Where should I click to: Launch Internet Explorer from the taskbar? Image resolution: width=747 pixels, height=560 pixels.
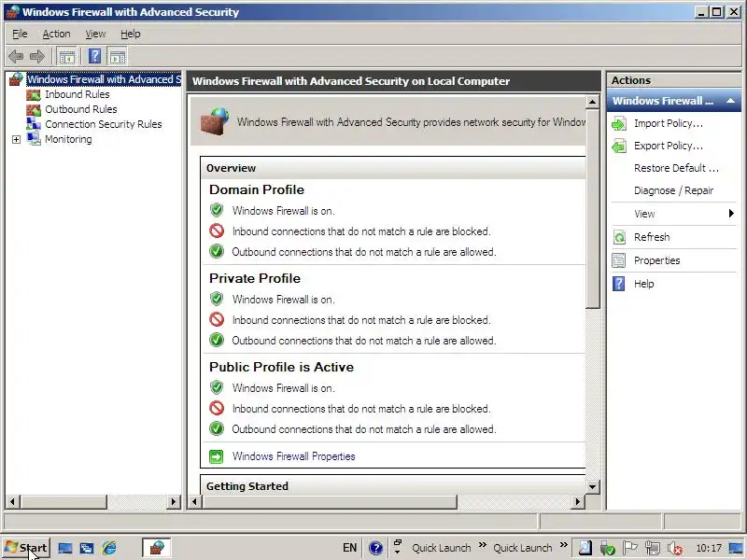[x=109, y=548]
